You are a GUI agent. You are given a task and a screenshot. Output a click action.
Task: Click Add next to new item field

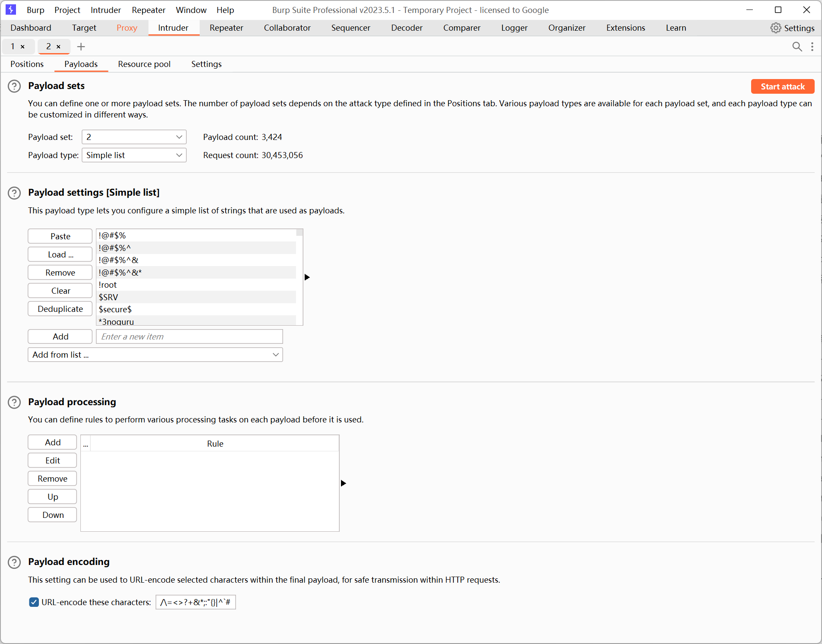(60, 336)
